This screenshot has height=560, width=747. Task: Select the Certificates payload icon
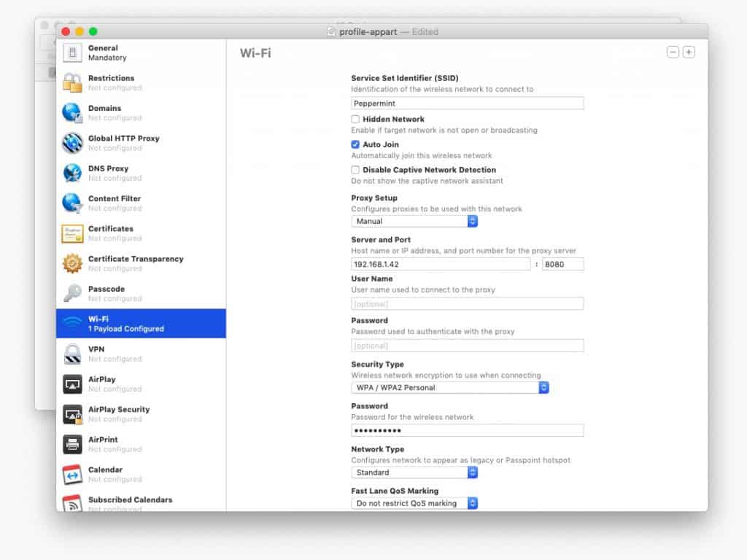coord(71,233)
